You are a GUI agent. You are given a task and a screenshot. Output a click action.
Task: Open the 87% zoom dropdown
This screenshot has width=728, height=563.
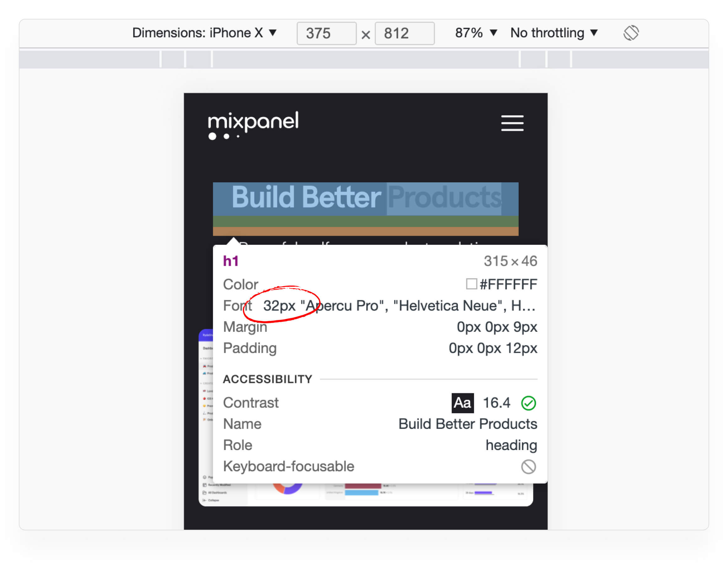point(476,33)
